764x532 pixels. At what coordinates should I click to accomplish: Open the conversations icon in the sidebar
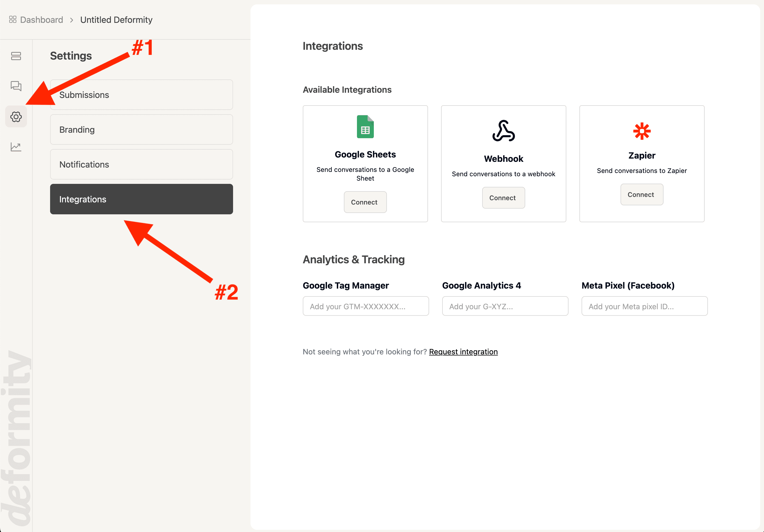click(16, 86)
